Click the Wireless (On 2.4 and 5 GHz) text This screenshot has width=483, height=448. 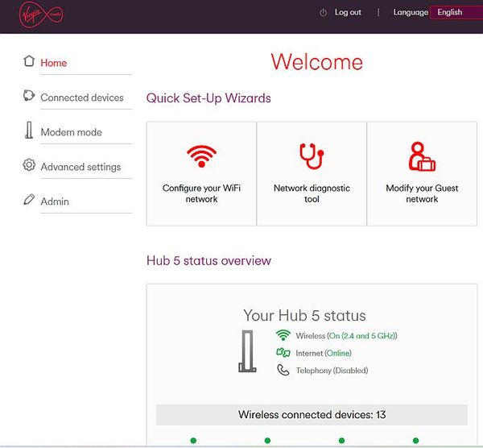[346, 336]
